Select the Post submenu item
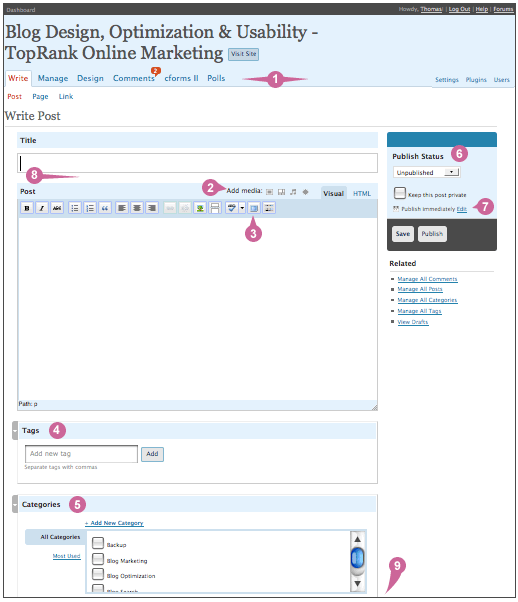The image size is (518, 602). [15, 96]
